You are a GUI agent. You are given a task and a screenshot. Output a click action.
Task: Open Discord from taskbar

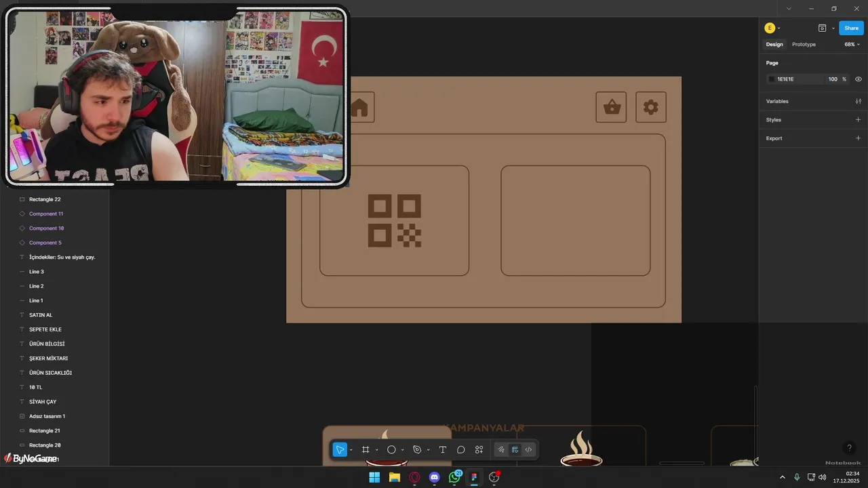pyautogui.click(x=435, y=477)
